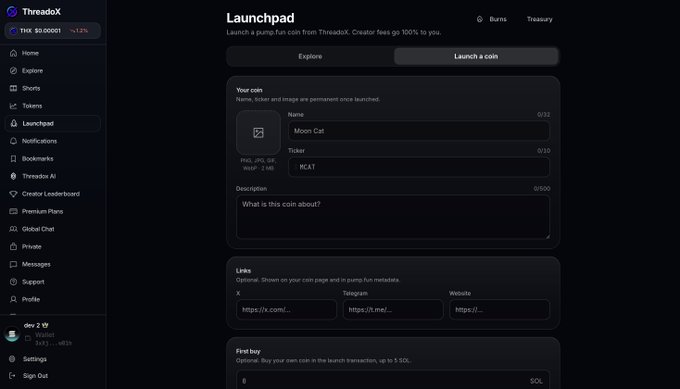Viewport: 680px width, 389px height.
Task: Click the ThreadoX brand name
Action: pos(42,12)
